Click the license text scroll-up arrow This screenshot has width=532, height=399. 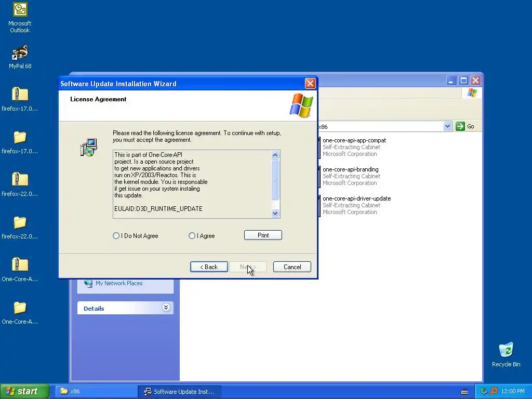pyautogui.click(x=275, y=155)
